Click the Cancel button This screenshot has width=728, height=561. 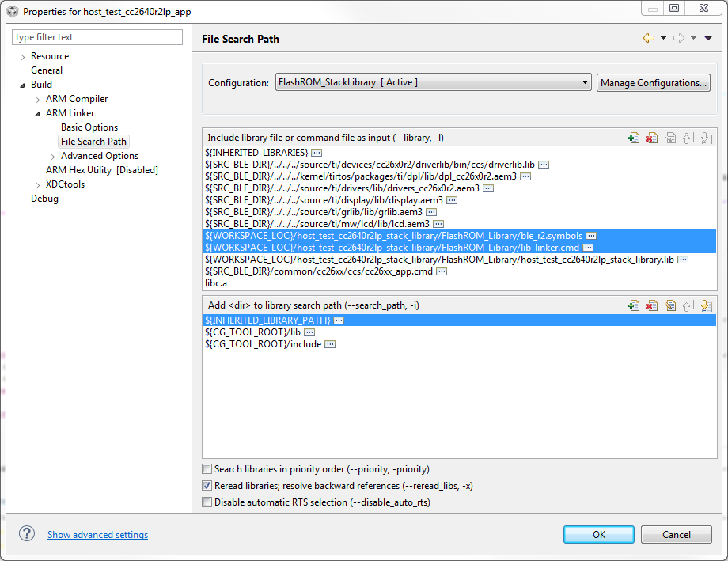[677, 535]
